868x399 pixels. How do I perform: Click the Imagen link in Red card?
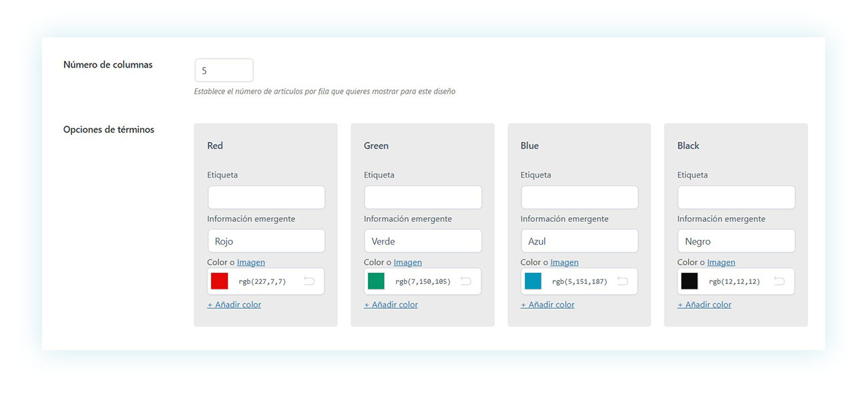(251, 263)
